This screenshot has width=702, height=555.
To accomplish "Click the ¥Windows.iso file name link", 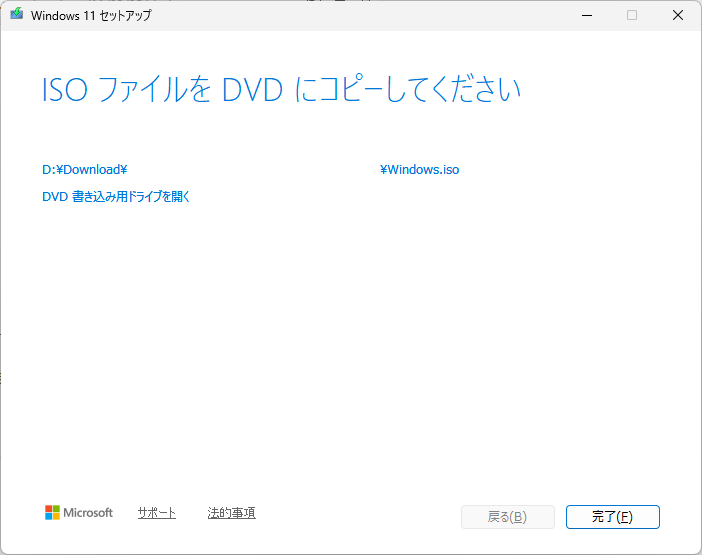I will 419,170.
